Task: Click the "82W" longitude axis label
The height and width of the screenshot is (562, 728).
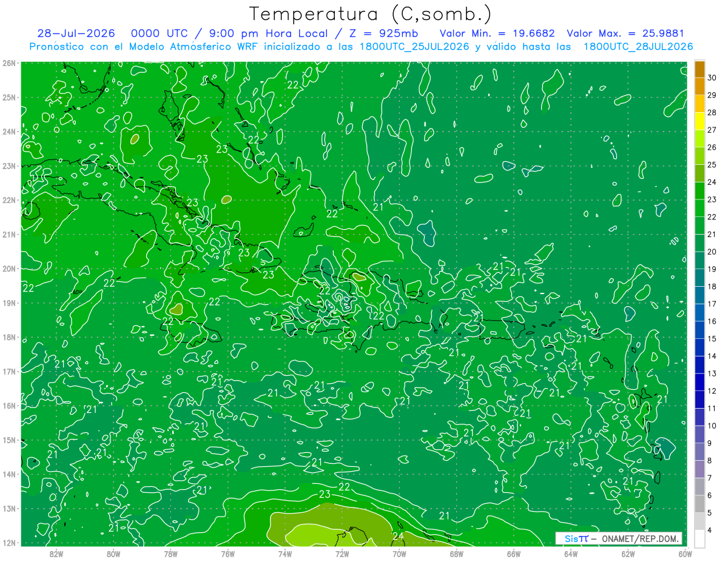Action: point(56,554)
